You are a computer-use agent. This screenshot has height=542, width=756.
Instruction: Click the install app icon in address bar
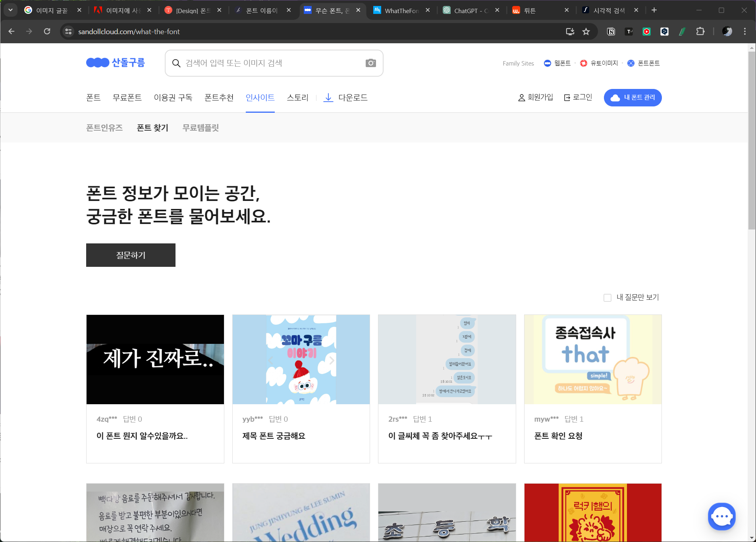click(570, 31)
